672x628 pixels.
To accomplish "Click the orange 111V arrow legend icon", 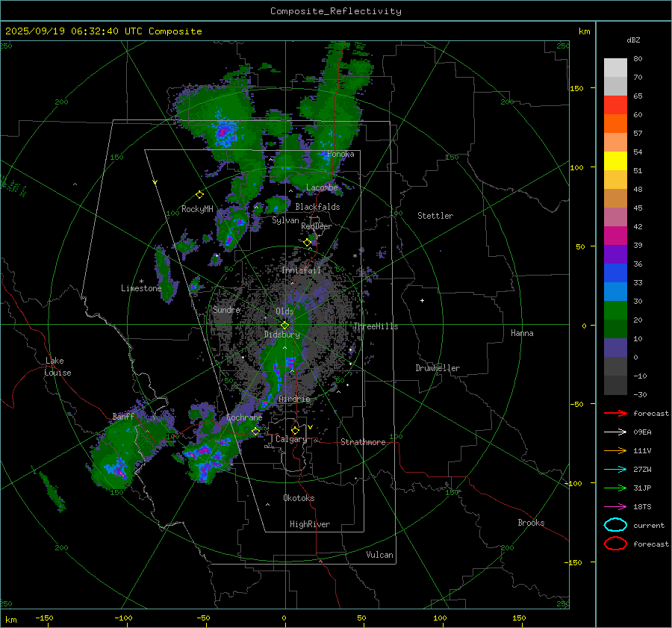I will [615, 450].
